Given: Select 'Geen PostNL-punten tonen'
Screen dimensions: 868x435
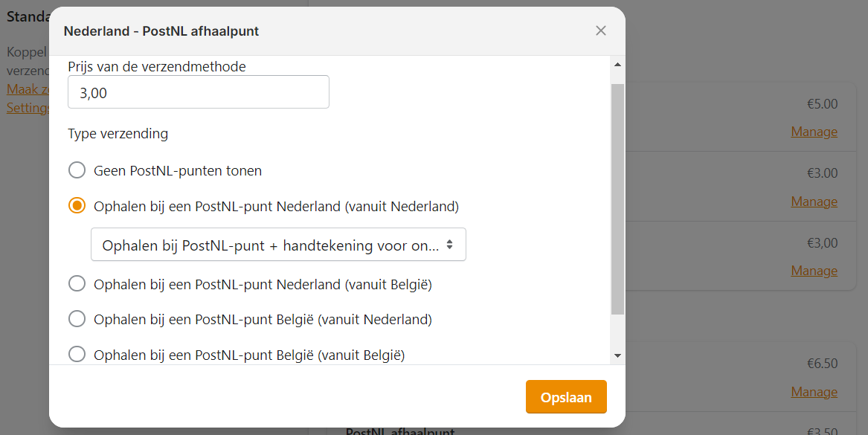Looking at the screenshot, I should (x=77, y=170).
